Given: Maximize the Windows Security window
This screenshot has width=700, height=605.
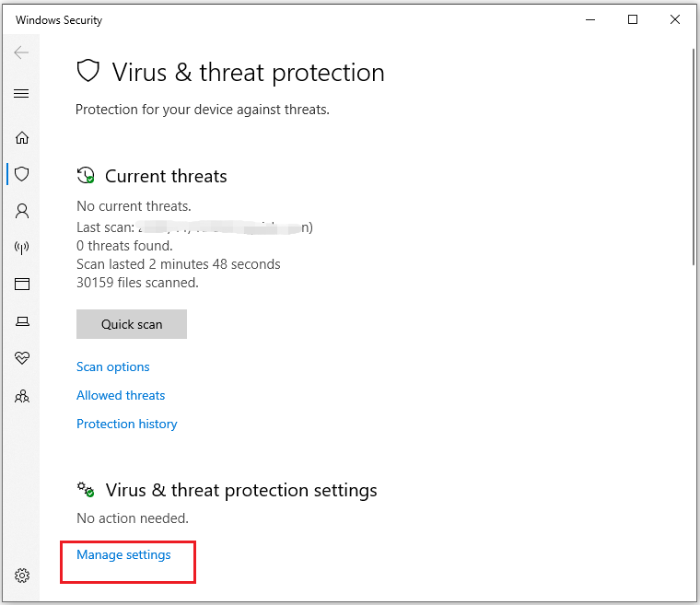Looking at the screenshot, I should point(633,19).
